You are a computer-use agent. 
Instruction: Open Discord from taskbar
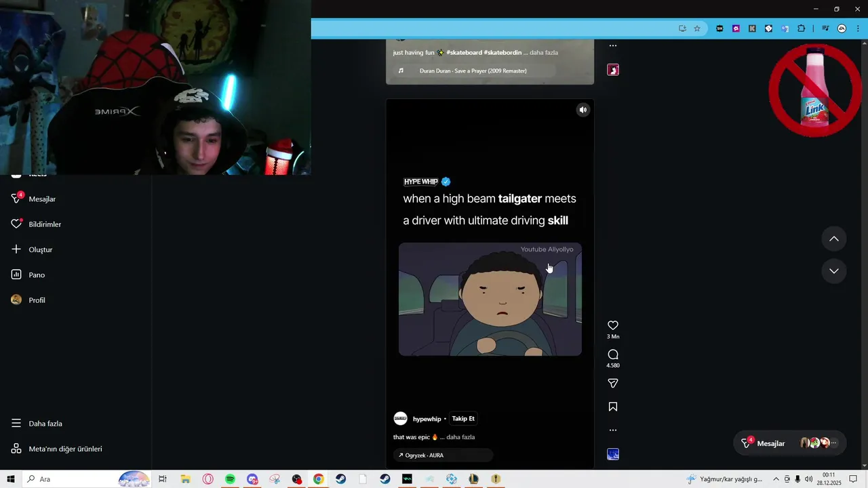click(x=252, y=479)
